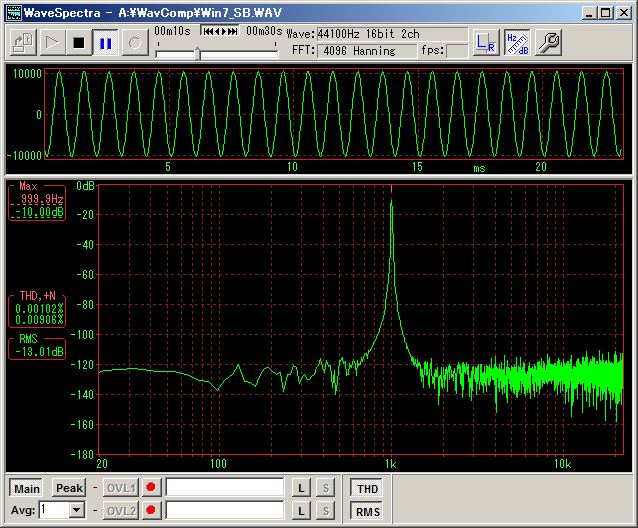638x528 pixels.
Task: Click the FFT field 4096 Hanning
Action: pos(367,51)
